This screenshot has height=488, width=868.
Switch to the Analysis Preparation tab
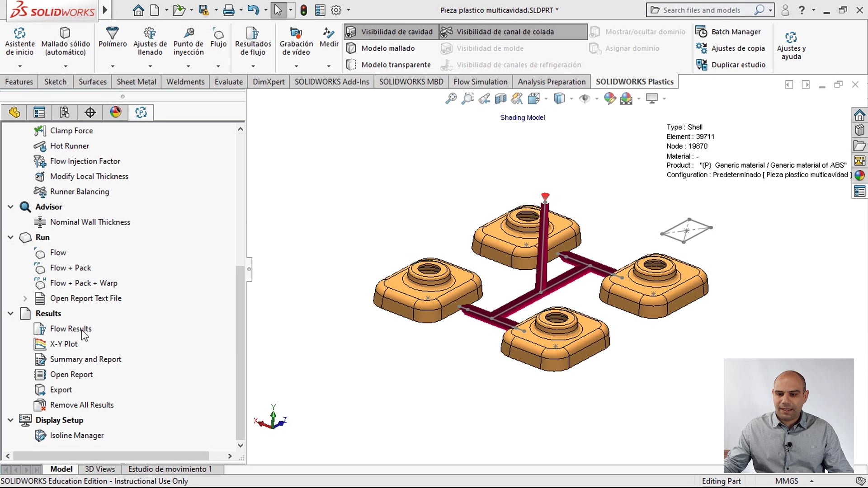tap(551, 82)
